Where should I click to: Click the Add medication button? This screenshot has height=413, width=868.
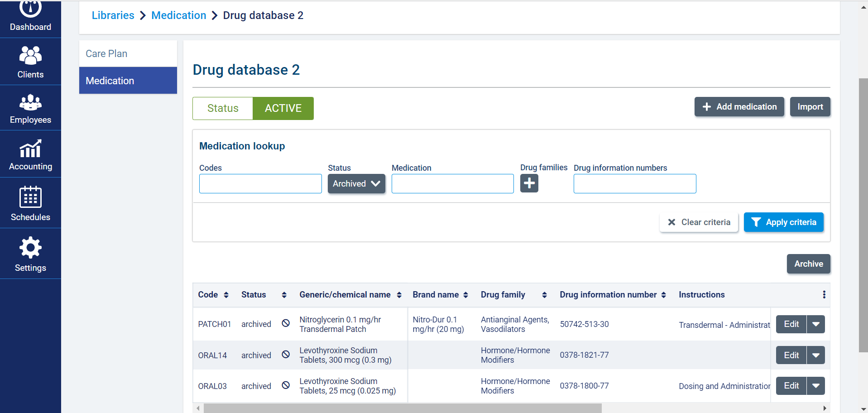tap(739, 107)
